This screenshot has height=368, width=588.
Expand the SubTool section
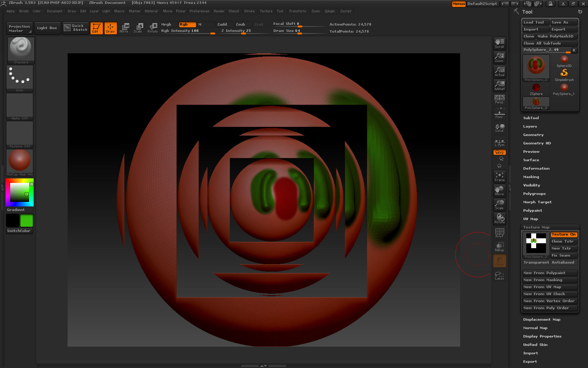click(531, 118)
